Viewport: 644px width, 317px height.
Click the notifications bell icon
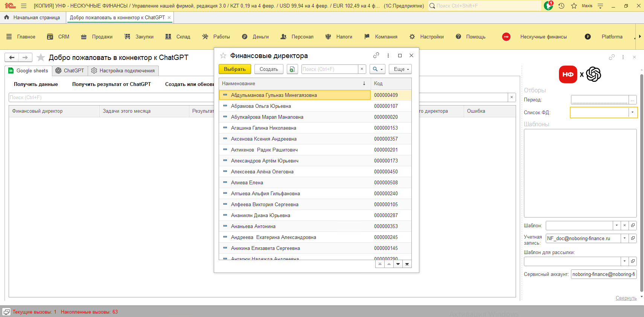(548, 6)
